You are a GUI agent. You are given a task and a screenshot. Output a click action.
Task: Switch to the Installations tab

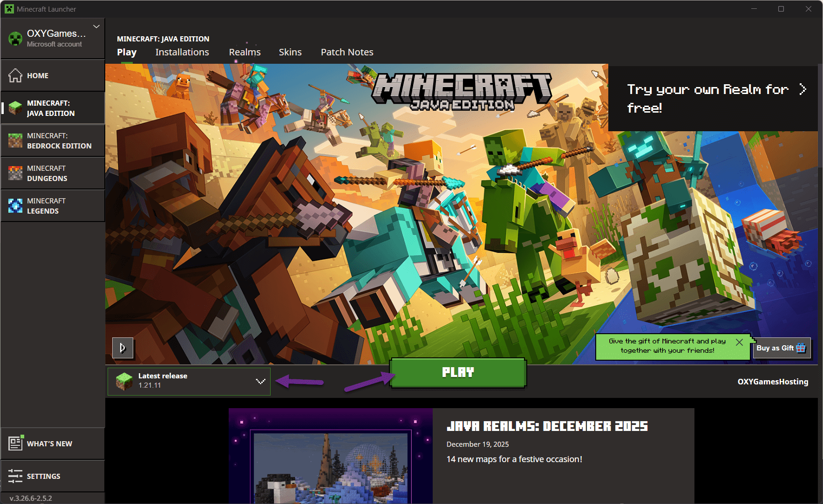point(182,52)
